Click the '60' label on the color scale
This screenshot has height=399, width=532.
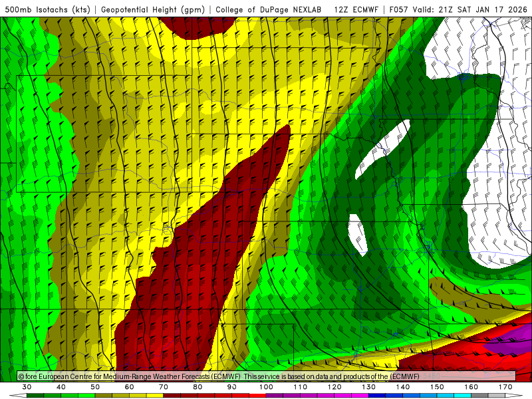click(129, 387)
